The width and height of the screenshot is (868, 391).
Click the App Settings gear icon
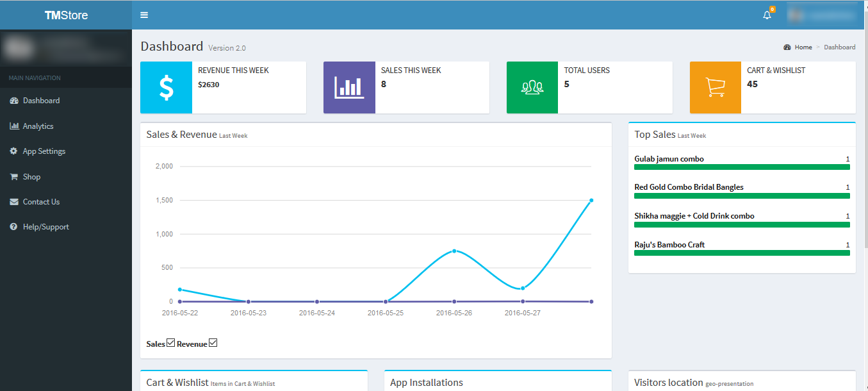tap(13, 151)
